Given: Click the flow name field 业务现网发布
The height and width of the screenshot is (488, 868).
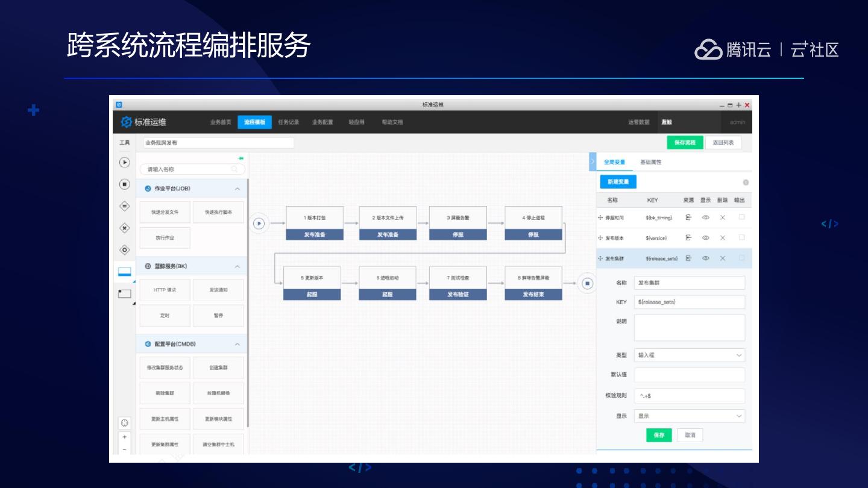Looking at the screenshot, I should [x=219, y=143].
